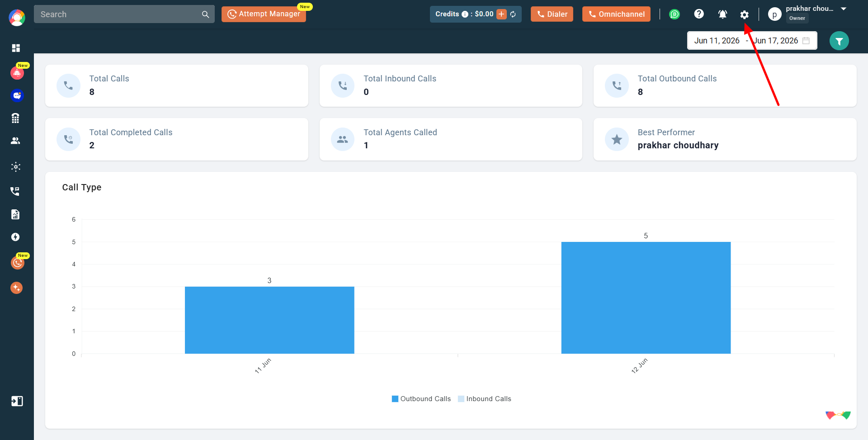Viewport: 868px width, 440px height.
Task: Select the Total Outbound Calls card
Action: [725, 85]
